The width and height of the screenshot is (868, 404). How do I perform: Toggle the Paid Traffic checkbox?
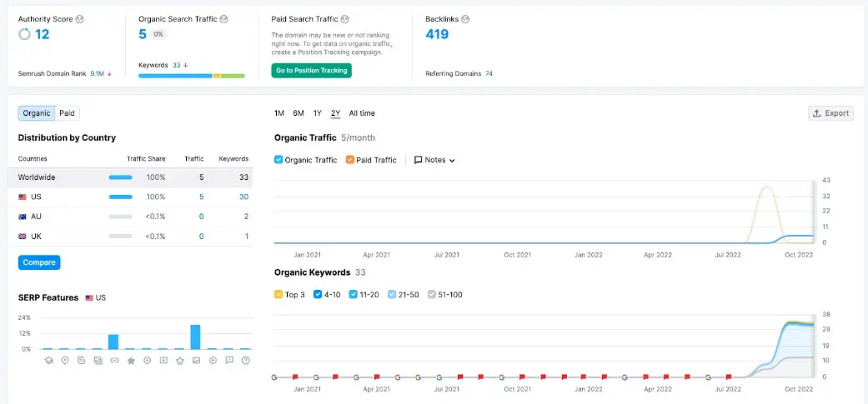click(x=350, y=160)
